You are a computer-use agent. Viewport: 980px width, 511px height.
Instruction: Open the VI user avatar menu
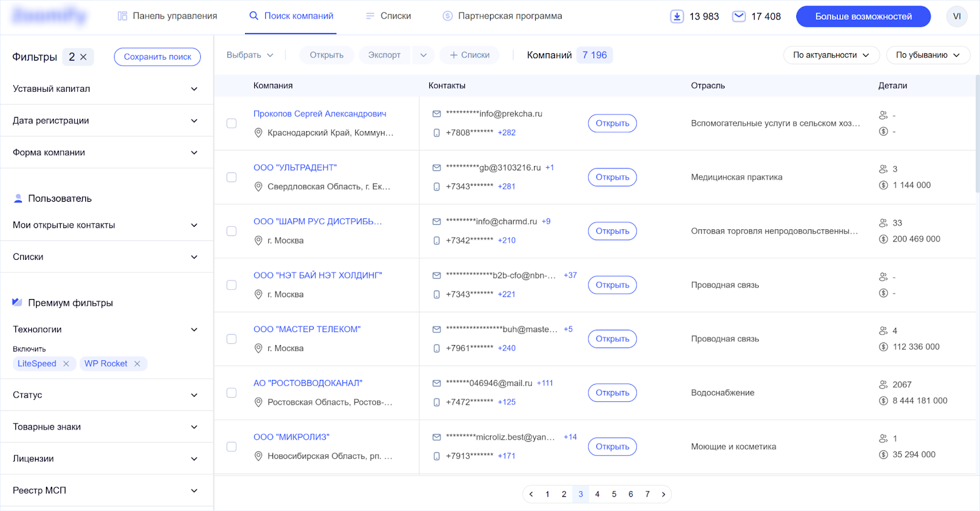(x=957, y=17)
